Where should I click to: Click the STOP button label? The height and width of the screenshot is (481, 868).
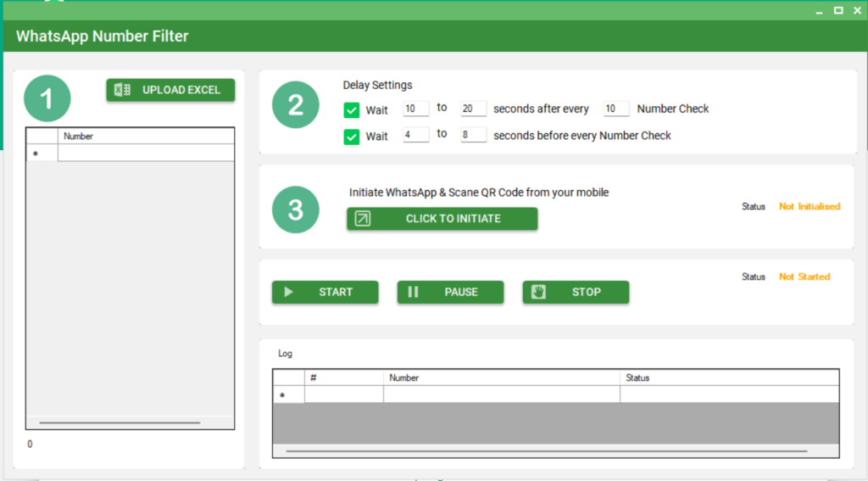click(x=587, y=292)
